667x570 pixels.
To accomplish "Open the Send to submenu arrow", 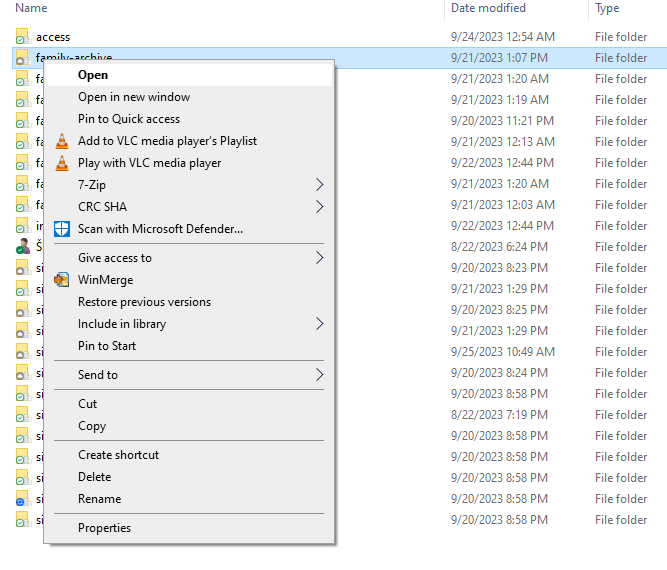I will 320,375.
